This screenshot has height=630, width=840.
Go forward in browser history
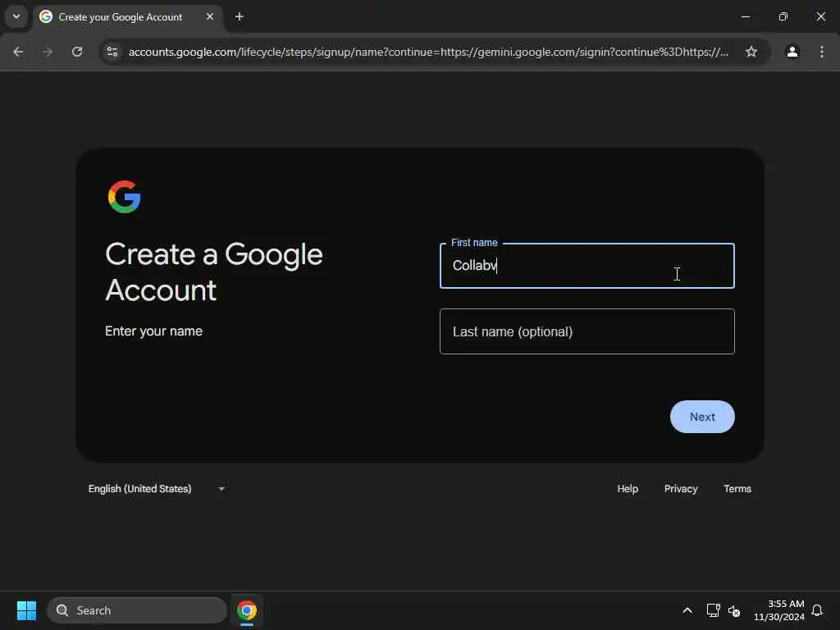tap(48, 52)
